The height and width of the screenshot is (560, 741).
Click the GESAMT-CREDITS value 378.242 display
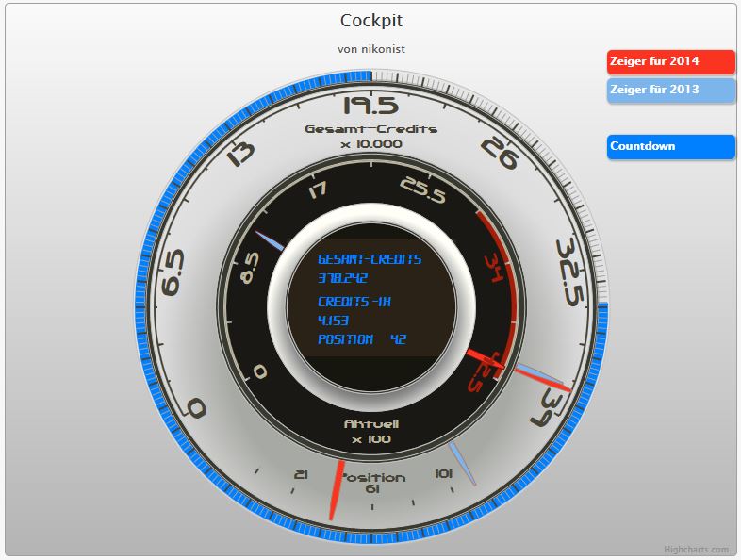tap(342, 278)
